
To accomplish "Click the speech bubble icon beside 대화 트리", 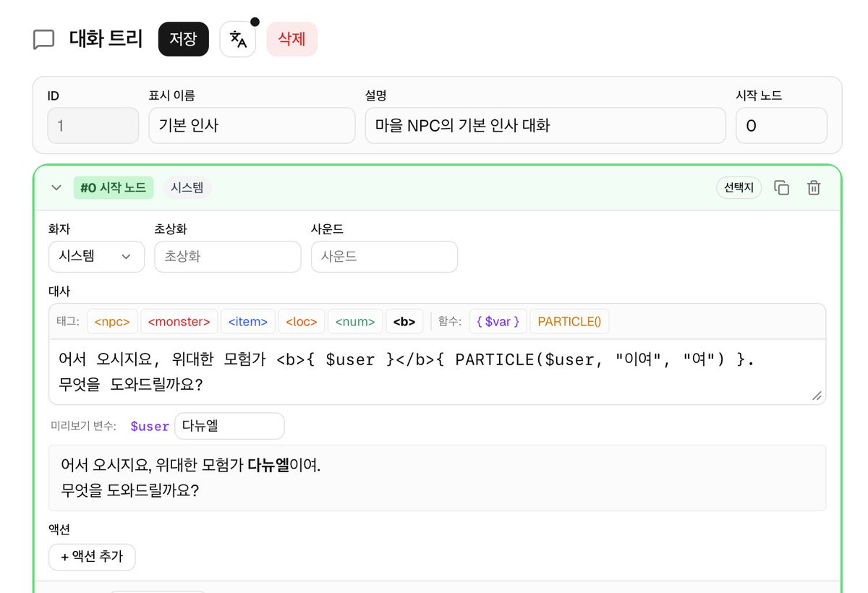I will 44,39.
